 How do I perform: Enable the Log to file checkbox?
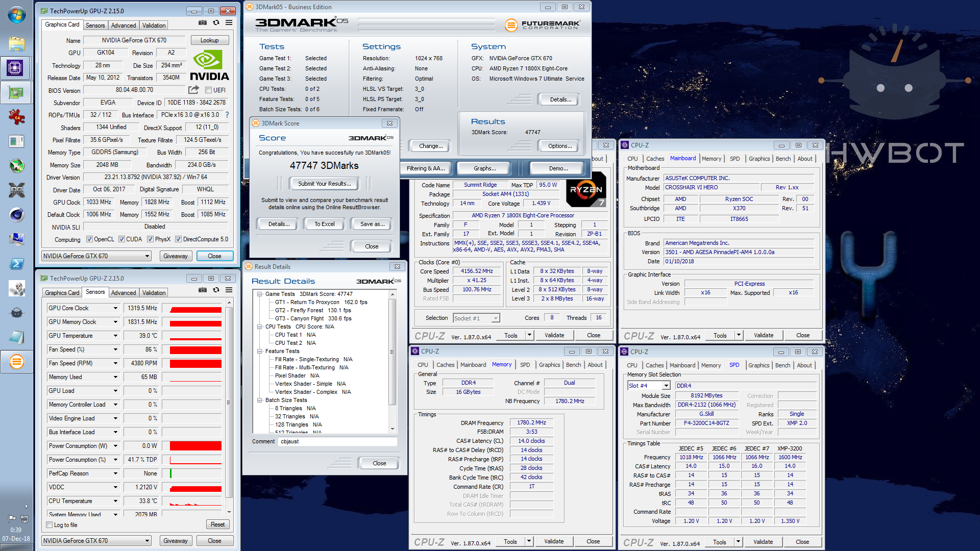click(x=50, y=525)
